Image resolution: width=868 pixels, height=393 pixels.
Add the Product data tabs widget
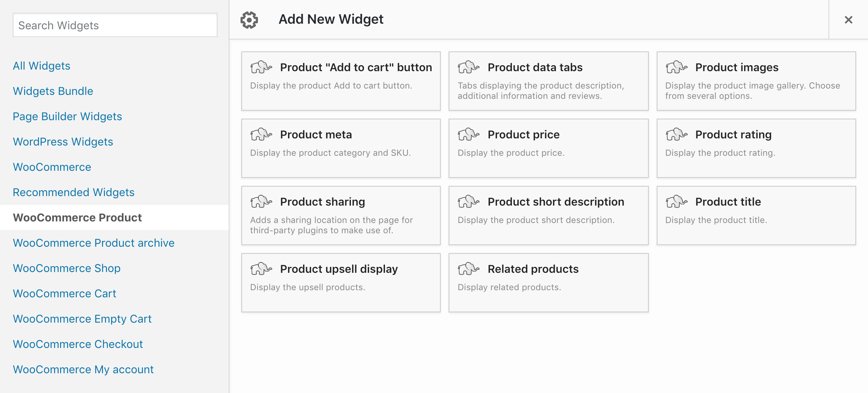click(x=548, y=81)
